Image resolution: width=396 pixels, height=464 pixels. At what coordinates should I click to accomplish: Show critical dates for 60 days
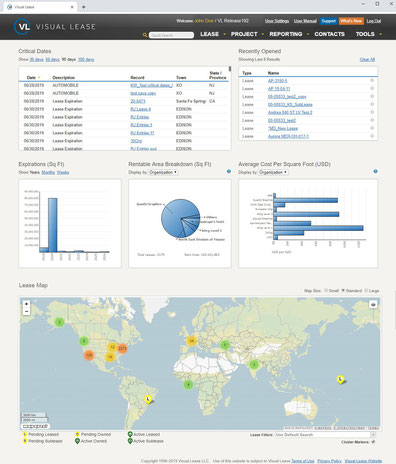(x=52, y=59)
